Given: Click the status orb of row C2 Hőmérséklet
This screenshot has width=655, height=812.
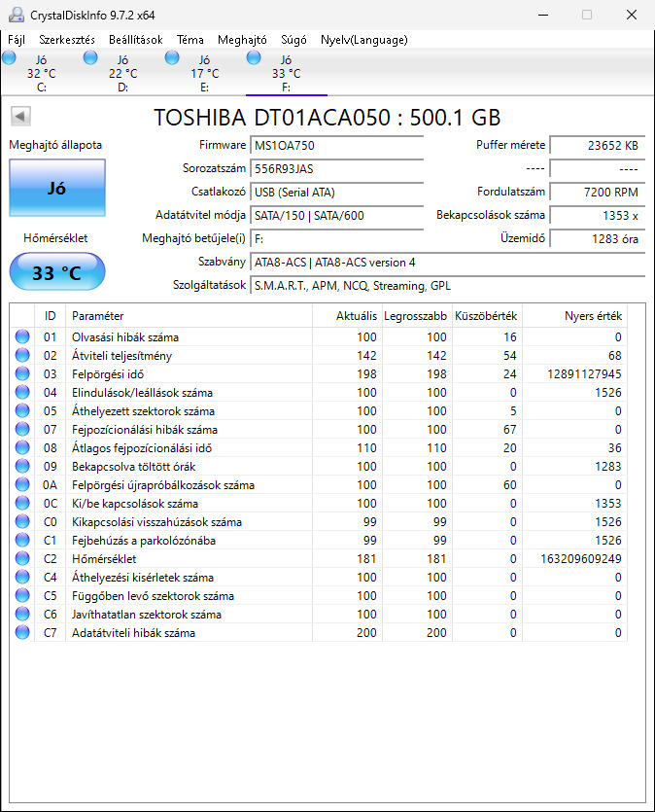Looking at the screenshot, I should [22, 558].
